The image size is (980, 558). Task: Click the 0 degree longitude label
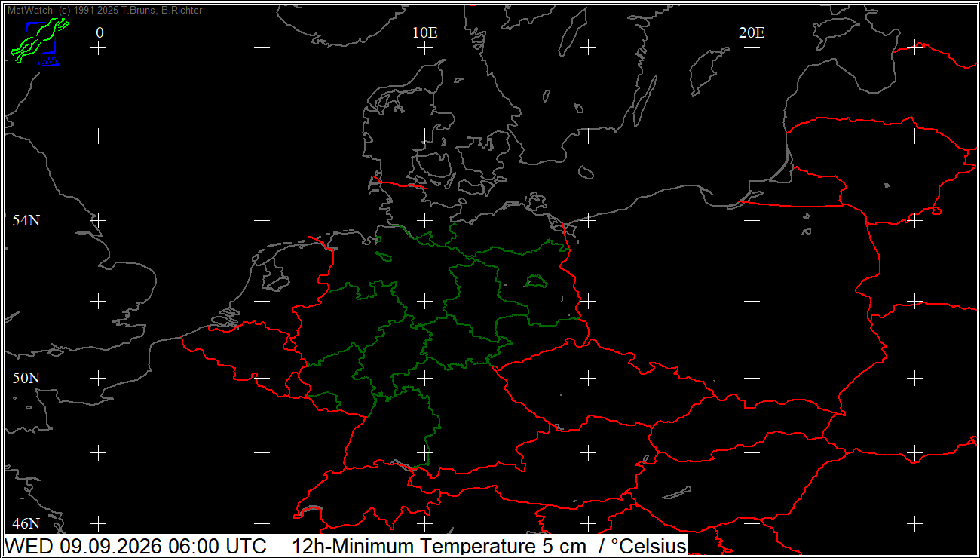pyautogui.click(x=100, y=32)
